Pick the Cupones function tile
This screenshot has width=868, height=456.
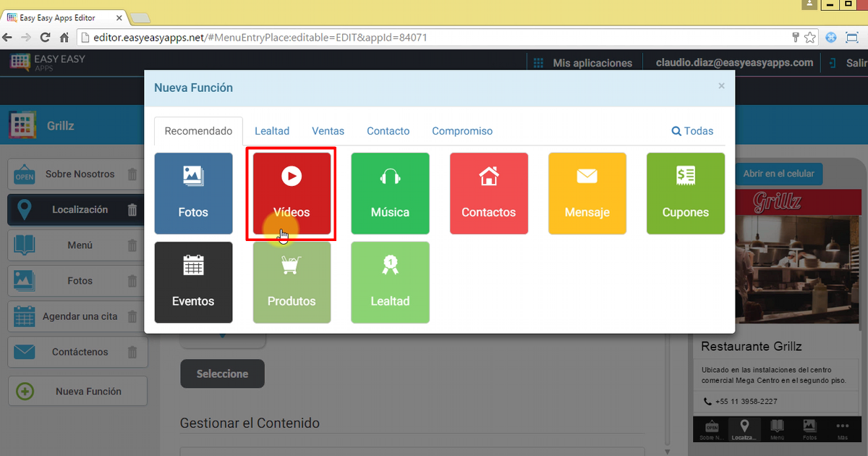tap(685, 193)
